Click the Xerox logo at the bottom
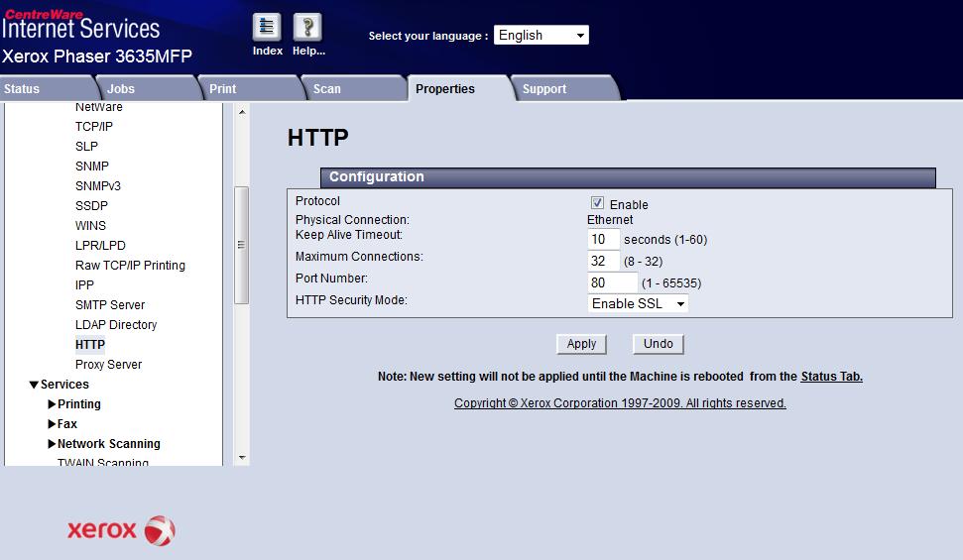Screen dimensions: 963x560 coord(121,530)
